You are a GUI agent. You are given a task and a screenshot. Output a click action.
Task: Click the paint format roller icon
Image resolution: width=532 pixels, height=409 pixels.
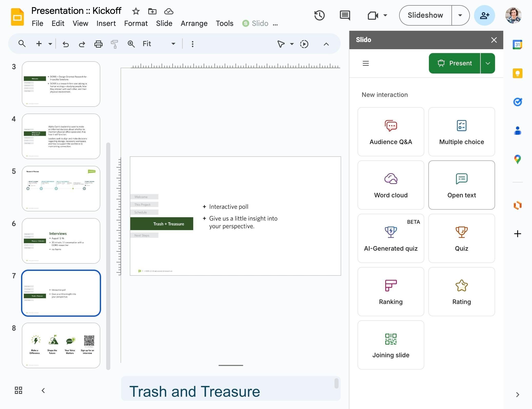pos(114,44)
